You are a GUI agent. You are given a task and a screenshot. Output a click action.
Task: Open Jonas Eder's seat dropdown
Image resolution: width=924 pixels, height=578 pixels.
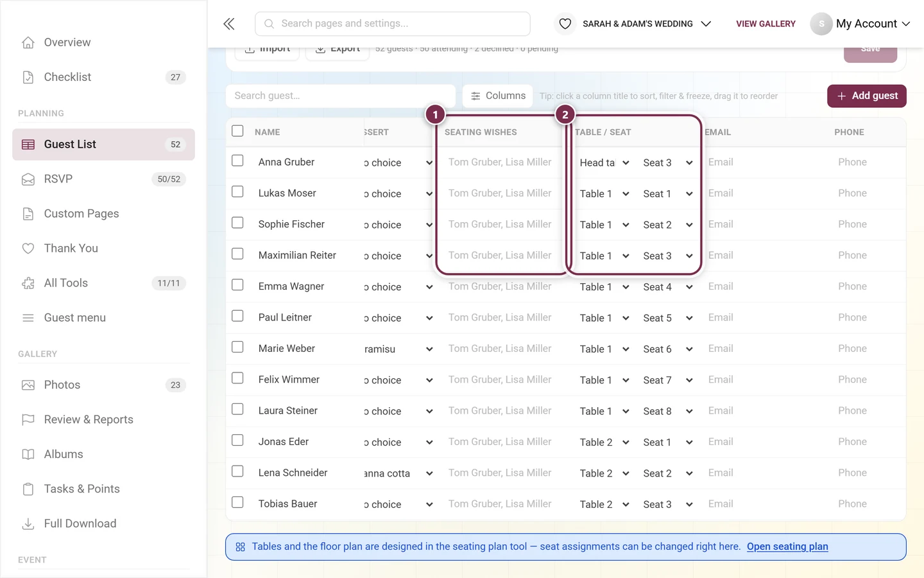[x=668, y=442]
